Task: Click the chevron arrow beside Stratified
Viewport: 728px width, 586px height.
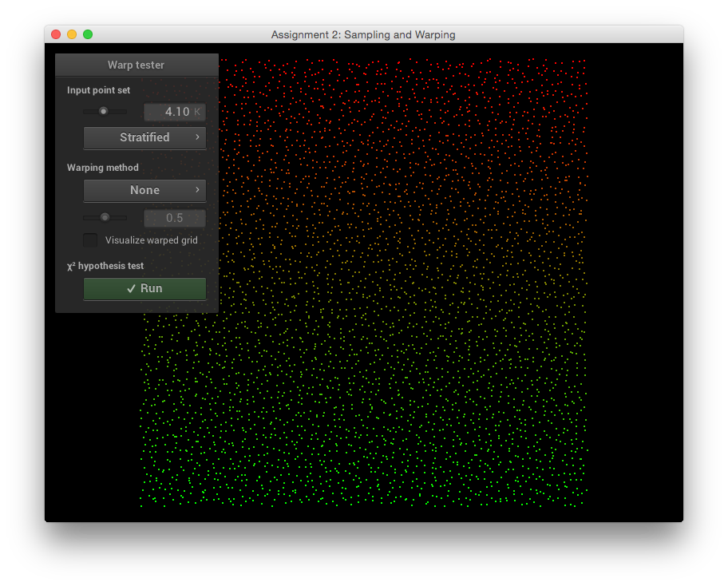Action: tap(197, 137)
